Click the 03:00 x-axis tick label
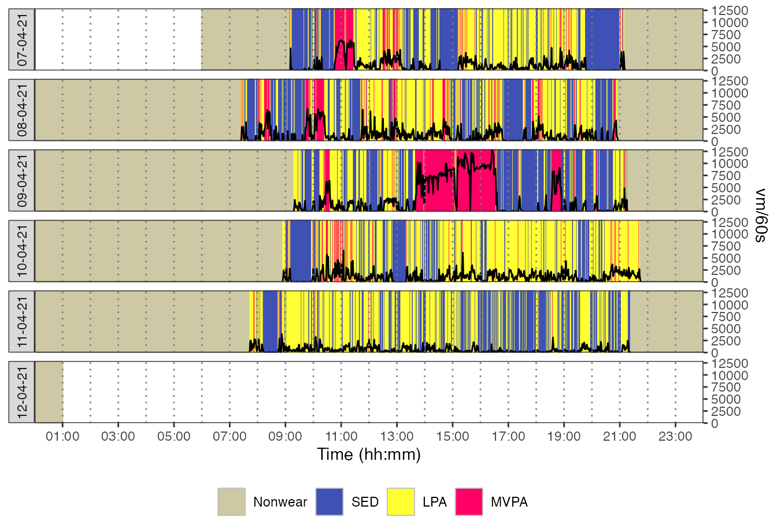The image size is (777, 532). tap(118, 436)
